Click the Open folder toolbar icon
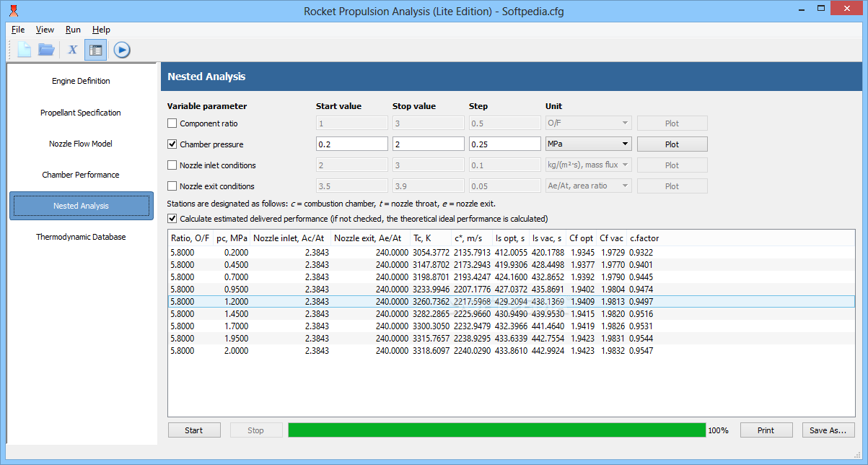The width and height of the screenshot is (868, 465). pyautogui.click(x=46, y=50)
